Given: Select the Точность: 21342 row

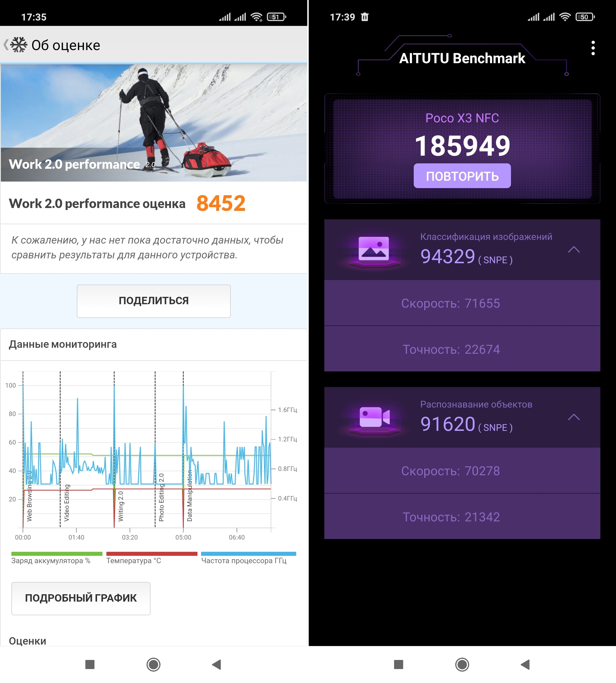Looking at the screenshot, I should click(462, 517).
